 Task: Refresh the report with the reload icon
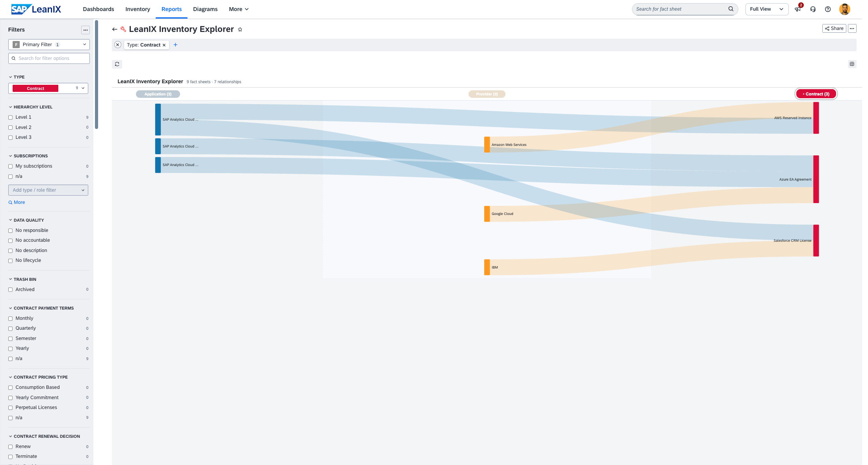117,64
